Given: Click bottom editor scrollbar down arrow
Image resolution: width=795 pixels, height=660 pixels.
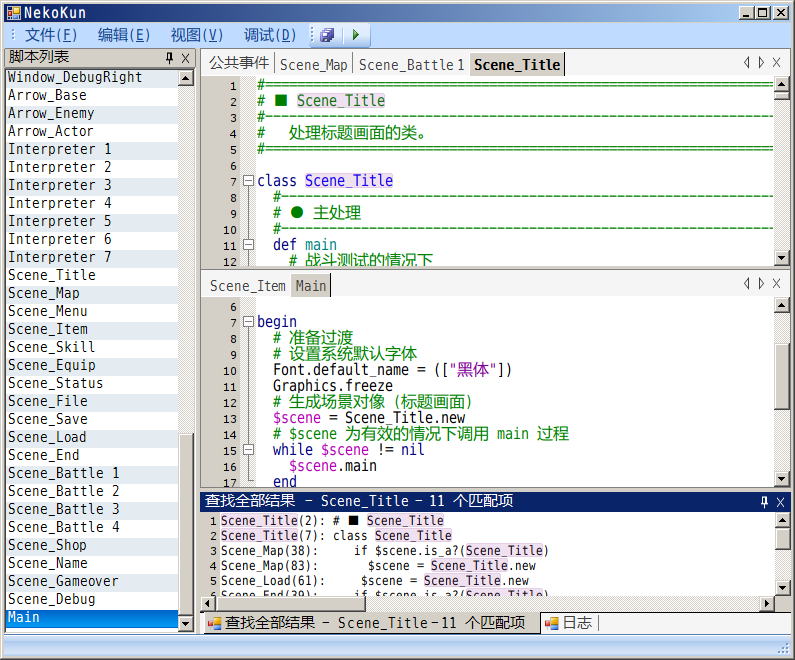Looking at the screenshot, I should coord(781,479).
